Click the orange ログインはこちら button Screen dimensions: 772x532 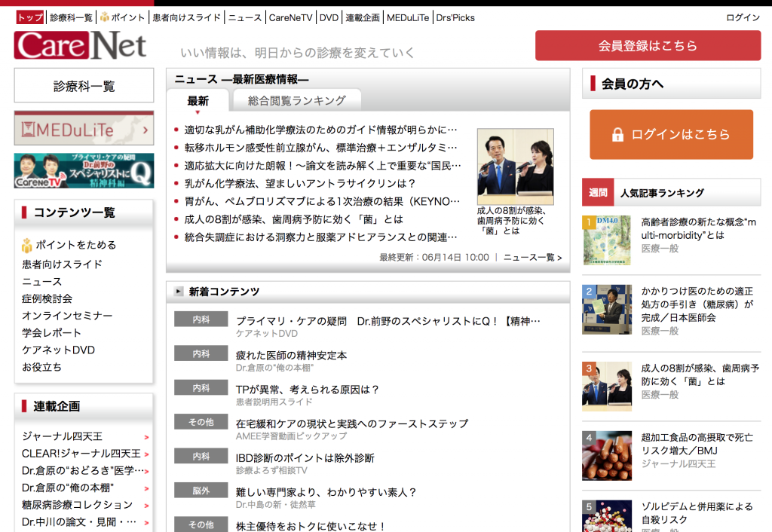[x=672, y=134]
